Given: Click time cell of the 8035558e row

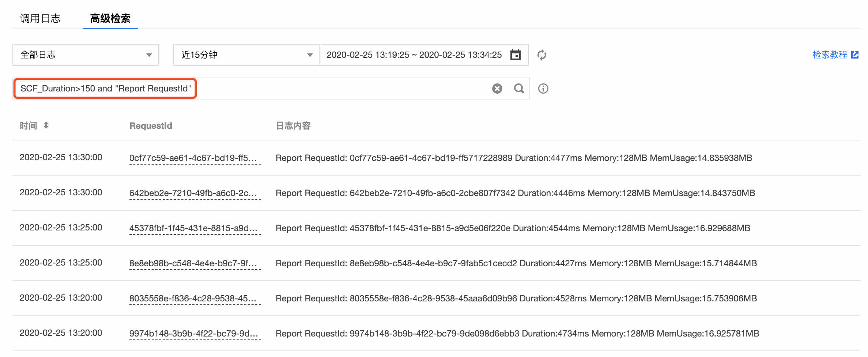Looking at the screenshot, I should (61, 298).
